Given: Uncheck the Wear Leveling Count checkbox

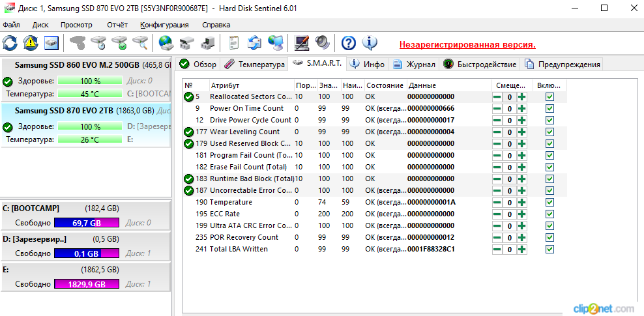Looking at the screenshot, I should [549, 132].
